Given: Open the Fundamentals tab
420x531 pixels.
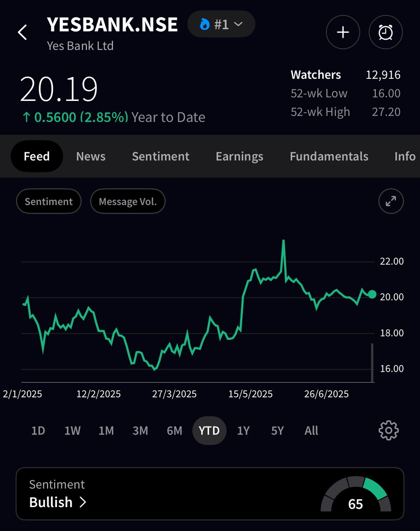Looking at the screenshot, I should click(329, 156).
